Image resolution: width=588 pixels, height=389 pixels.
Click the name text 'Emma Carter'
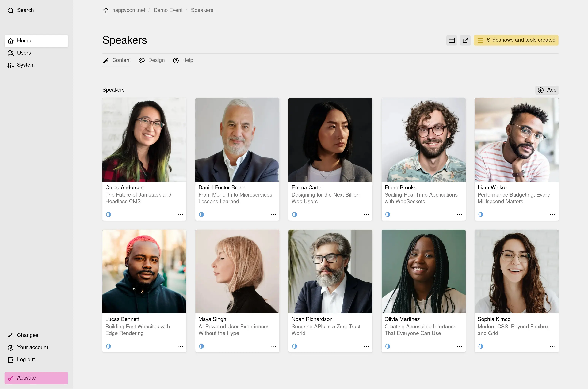pyautogui.click(x=307, y=187)
